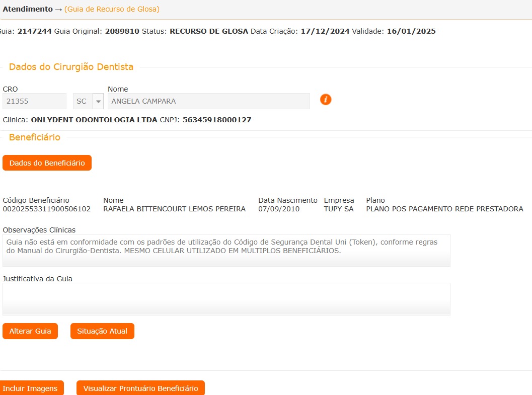
Task: Click the Observações Clínicas text area
Action: 226,250
